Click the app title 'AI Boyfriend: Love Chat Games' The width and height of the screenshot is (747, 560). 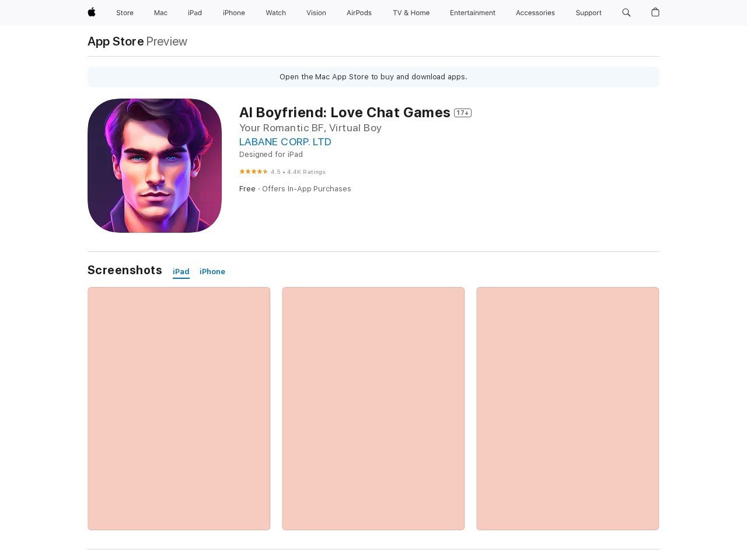345,113
